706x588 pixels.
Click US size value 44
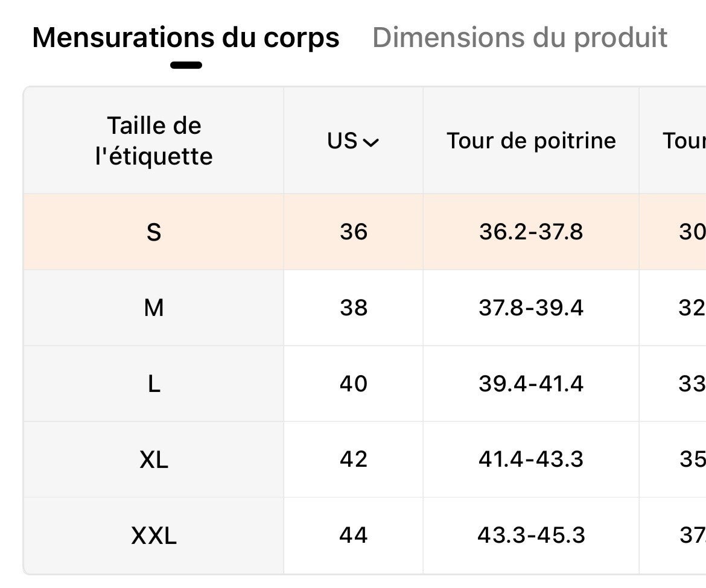pos(354,536)
